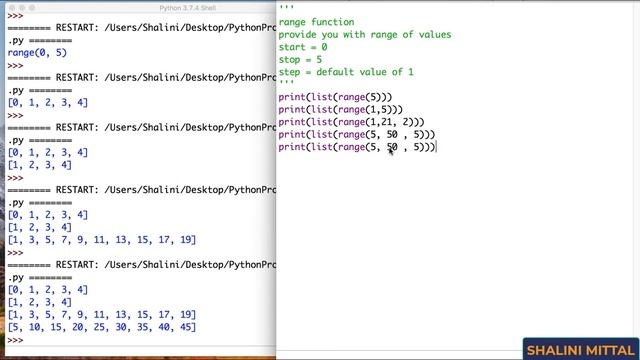This screenshot has height=360, width=640.
Task: Click the "range function" comment line in editor
Action: point(316,22)
